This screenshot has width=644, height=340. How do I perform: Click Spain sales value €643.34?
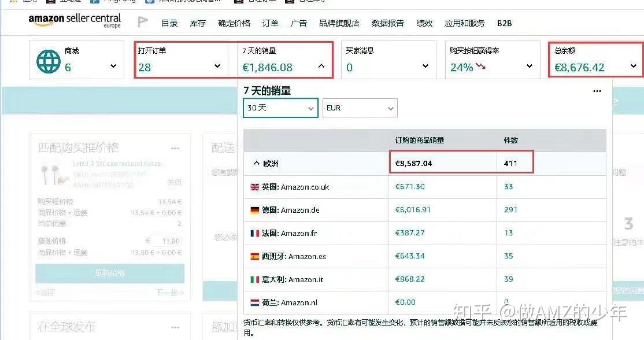pos(410,256)
